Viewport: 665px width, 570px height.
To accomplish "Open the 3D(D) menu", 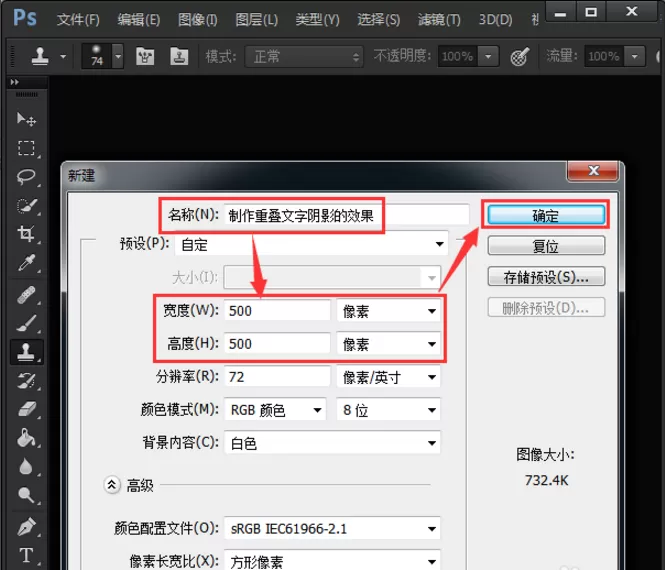I will (x=495, y=20).
